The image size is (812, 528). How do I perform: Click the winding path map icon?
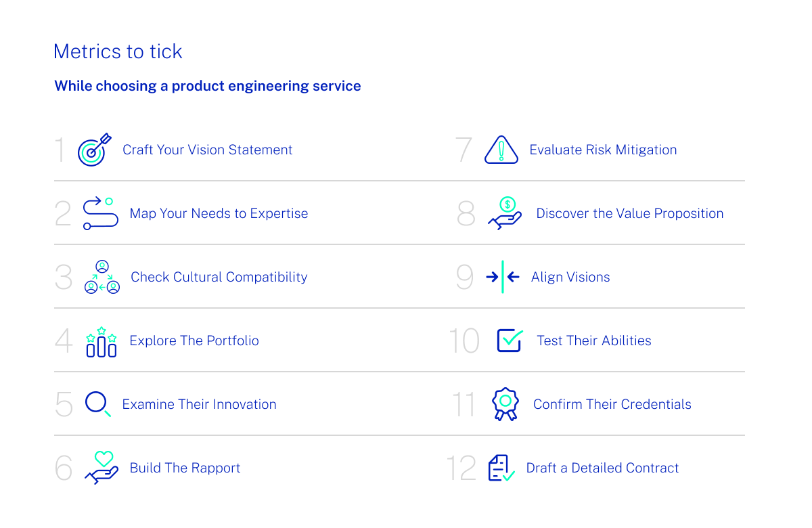click(100, 213)
